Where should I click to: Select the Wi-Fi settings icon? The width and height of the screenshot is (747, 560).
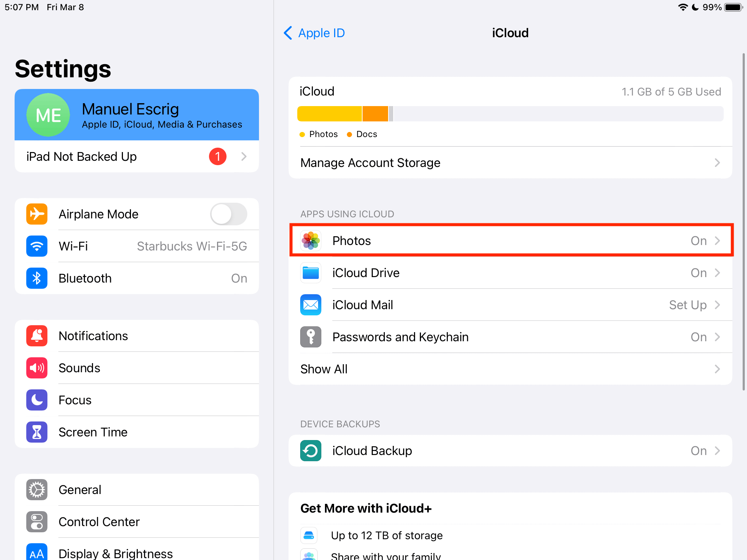pos(36,246)
